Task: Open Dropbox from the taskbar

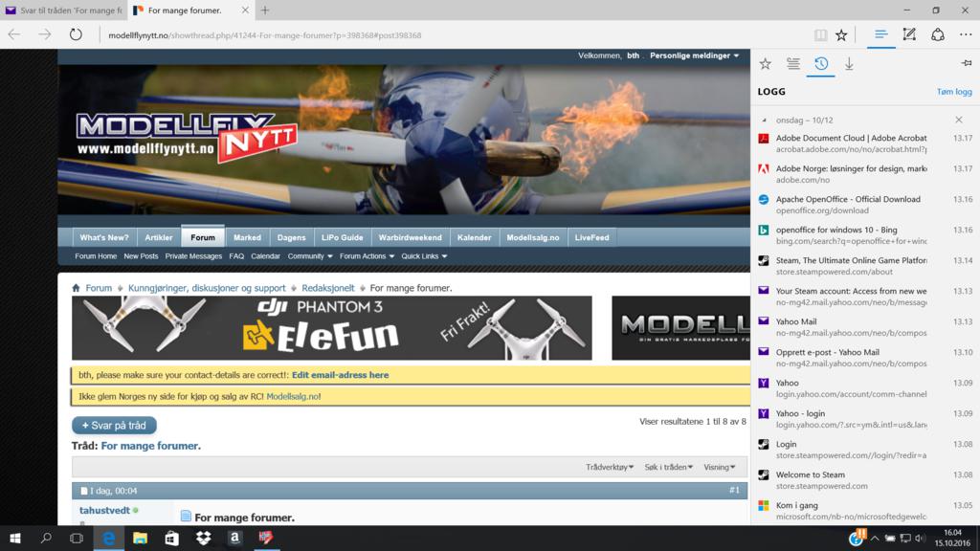Action: 203,539
